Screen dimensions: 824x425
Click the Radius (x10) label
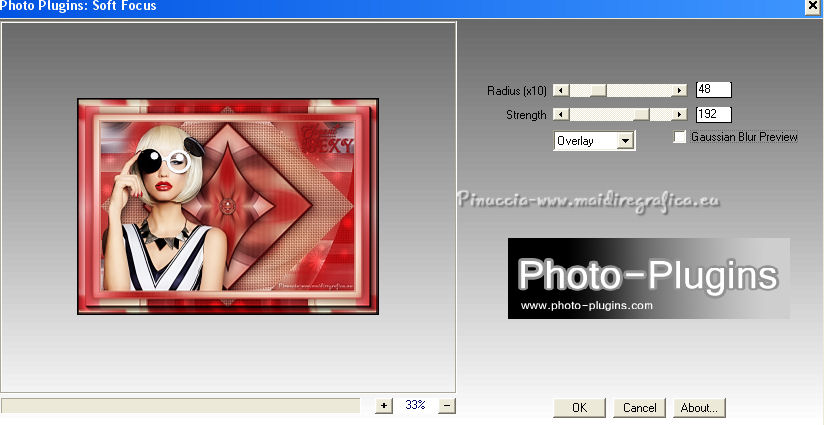[x=517, y=91]
